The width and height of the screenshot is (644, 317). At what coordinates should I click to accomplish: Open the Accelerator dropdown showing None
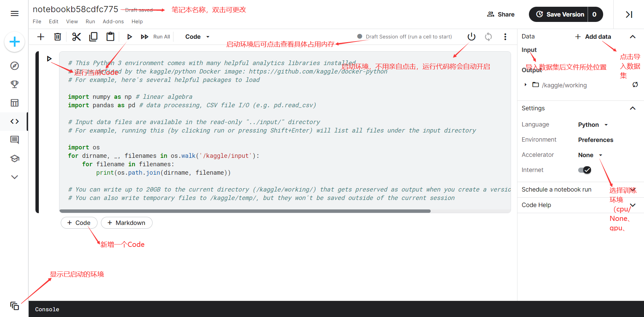pyautogui.click(x=589, y=155)
